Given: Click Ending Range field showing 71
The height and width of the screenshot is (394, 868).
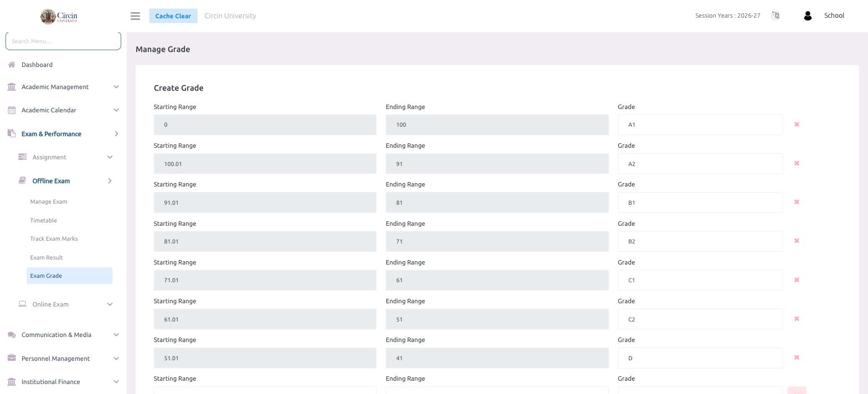Looking at the screenshot, I should (497, 241).
